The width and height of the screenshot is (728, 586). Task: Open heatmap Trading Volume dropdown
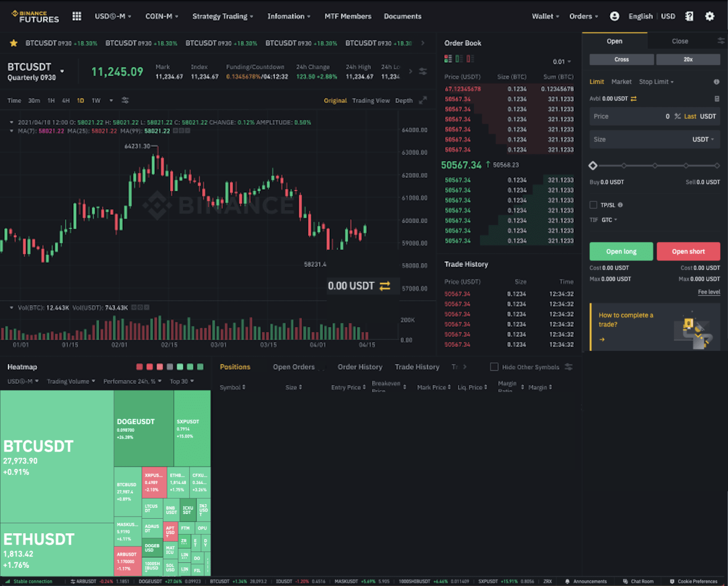71,381
